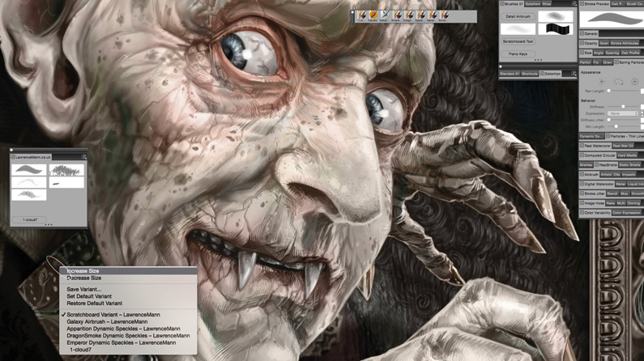Viewport: 644px width, 361px height.
Task: Adjust the Ran Length slider
Action: click(623, 91)
